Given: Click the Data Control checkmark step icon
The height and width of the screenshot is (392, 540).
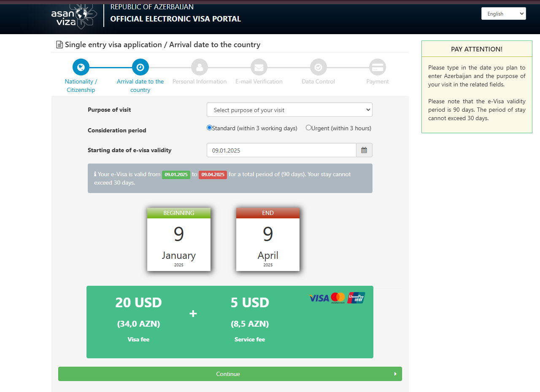Looking at the screenshot, I should click(x=319, y=67).
